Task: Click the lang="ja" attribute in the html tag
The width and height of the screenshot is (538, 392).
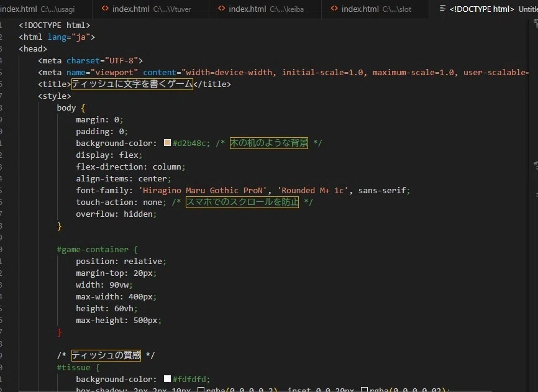Action: click(68, 37)
